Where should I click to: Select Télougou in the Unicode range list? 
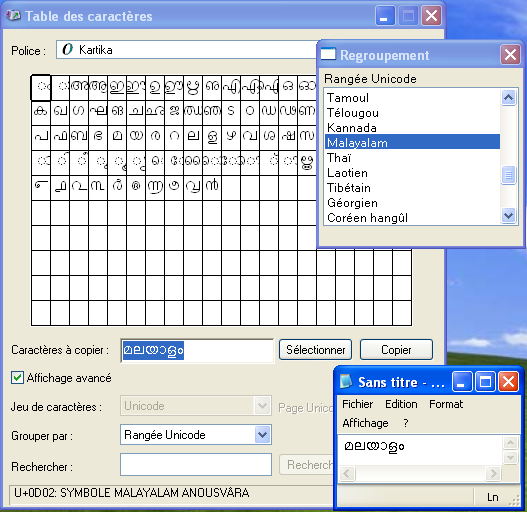[x=412, y=113]
